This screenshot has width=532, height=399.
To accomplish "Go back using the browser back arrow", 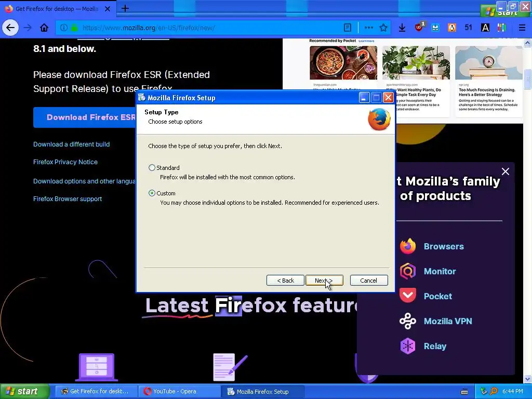I will [10, 28].
